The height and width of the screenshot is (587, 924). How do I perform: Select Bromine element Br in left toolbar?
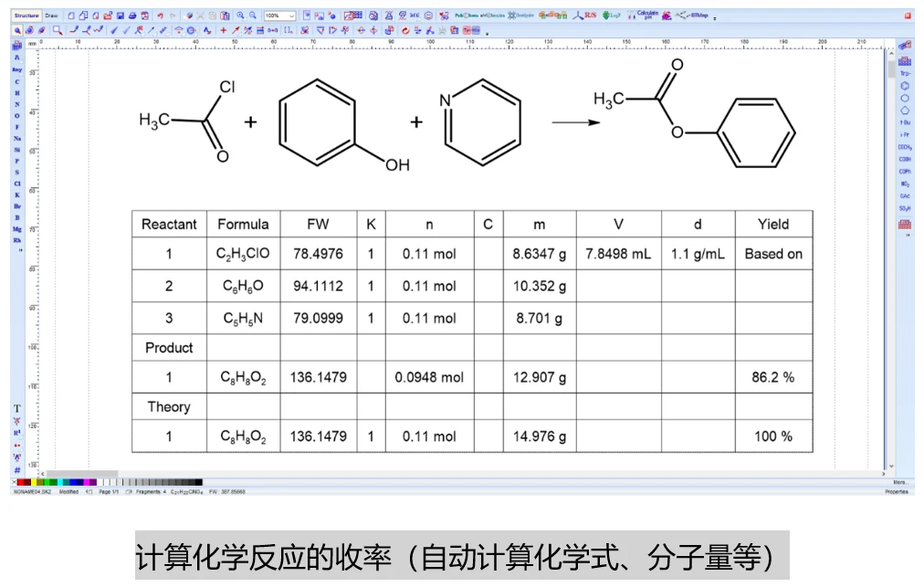pos(17,206)
